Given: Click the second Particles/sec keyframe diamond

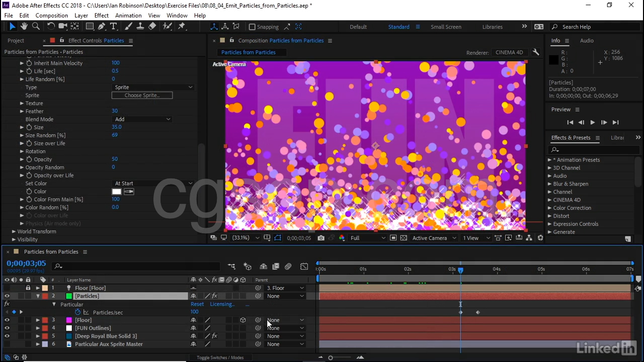Looking at the screenshot, I should [478, 312].
